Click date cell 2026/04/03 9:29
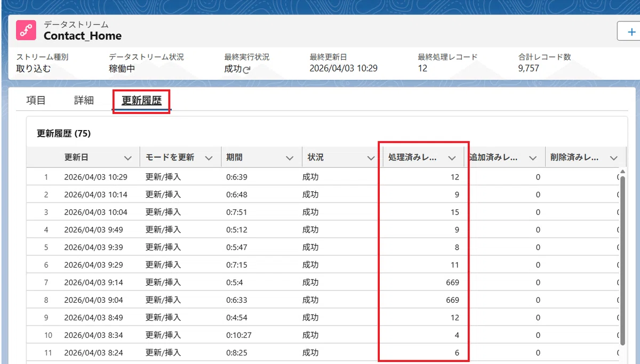This screenshot has height=364, width=640. (x=93, y=265)
